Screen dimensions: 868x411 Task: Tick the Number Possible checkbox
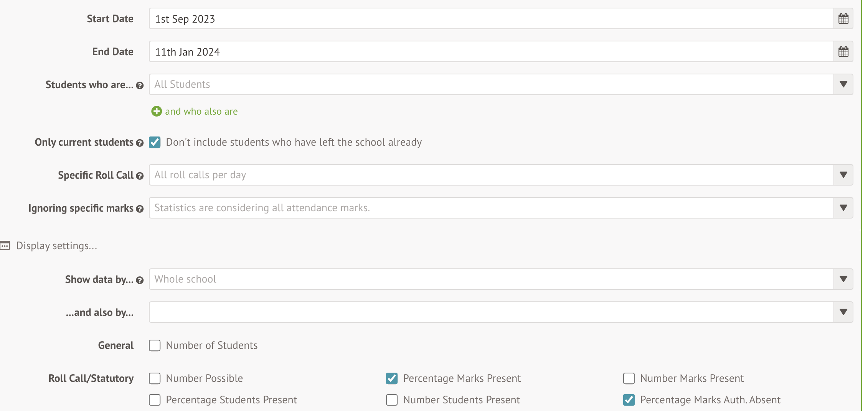click(155, 378)
